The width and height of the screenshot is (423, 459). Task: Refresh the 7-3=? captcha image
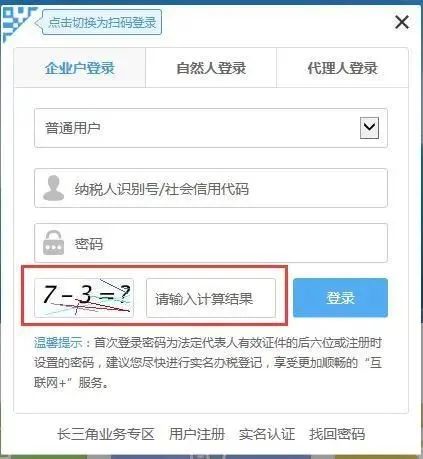84,298
